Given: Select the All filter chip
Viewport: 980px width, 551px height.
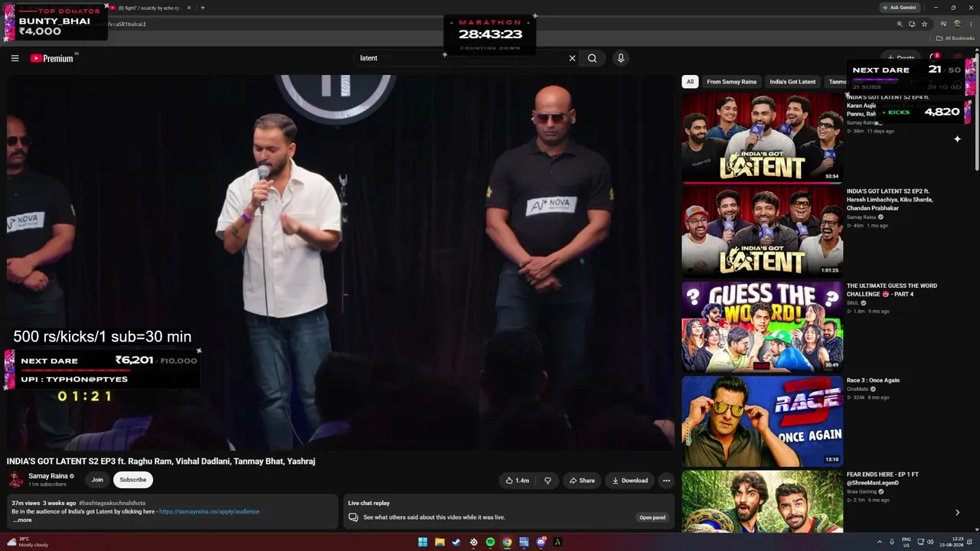Looking at the screenshot, I should 690,82.
